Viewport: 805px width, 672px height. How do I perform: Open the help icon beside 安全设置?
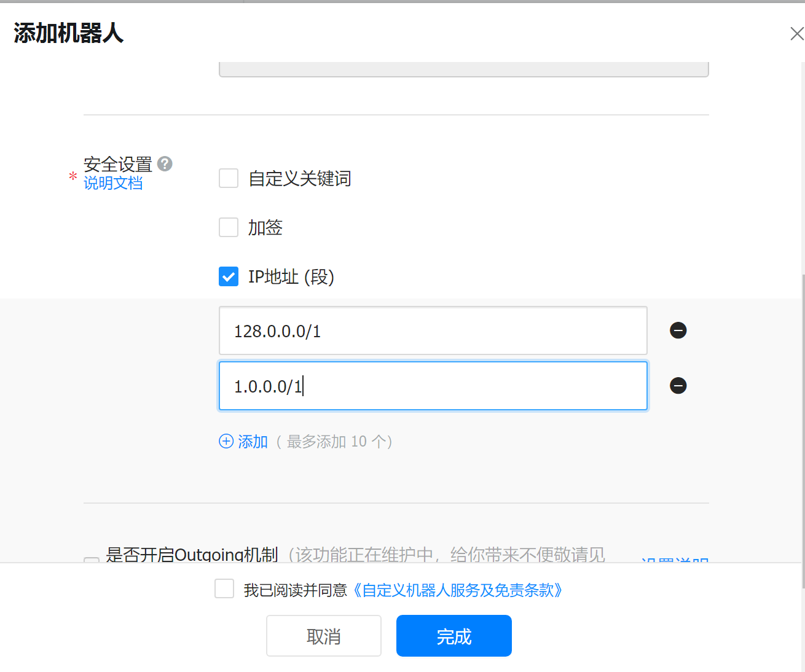click(165, 164)
